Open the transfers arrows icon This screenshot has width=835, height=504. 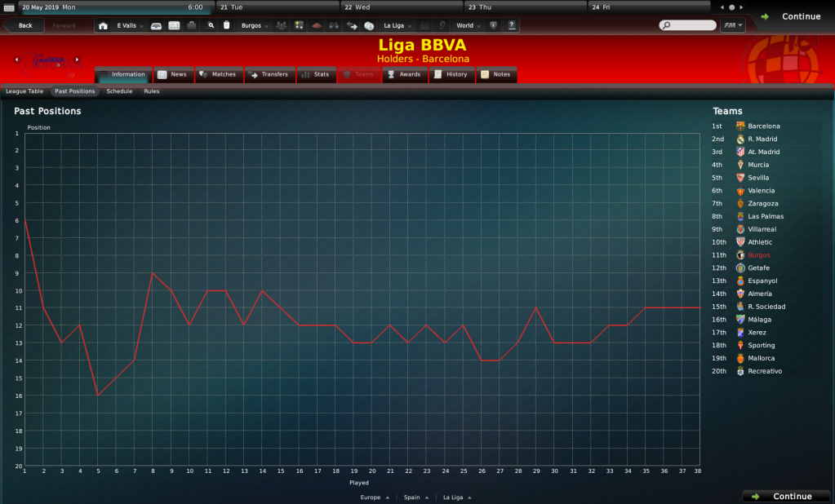click(x=352, y=25)
